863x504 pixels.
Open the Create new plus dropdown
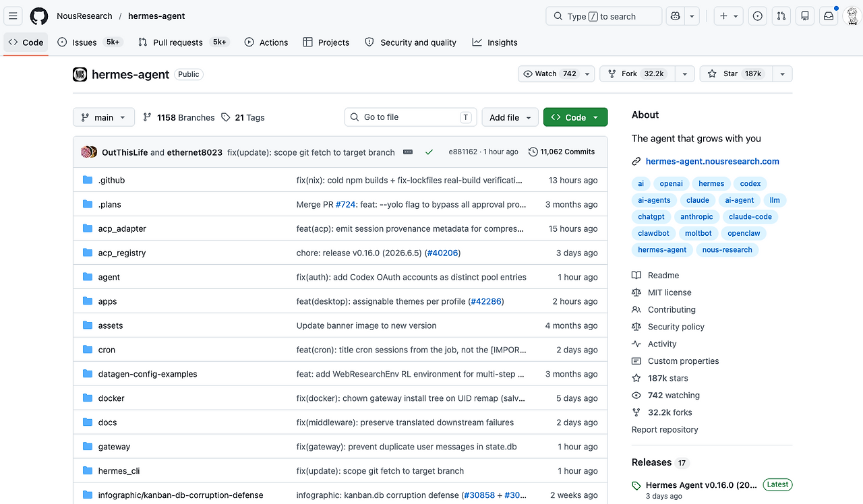[729, 16]
